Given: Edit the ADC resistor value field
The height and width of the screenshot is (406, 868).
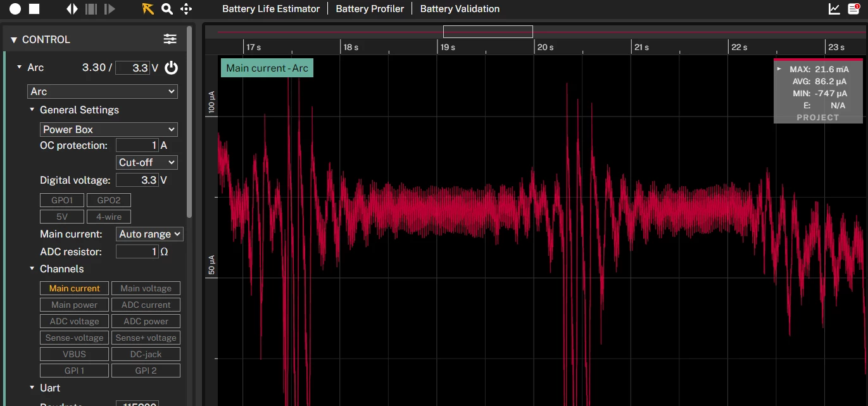Looking at the screenshot, I should pos(137,251).
